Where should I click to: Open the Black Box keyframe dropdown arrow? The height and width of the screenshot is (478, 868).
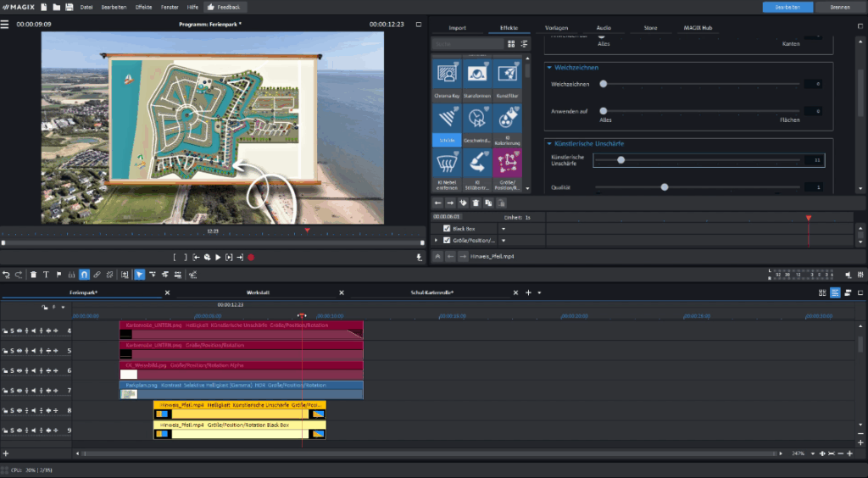(x=503, y=229)
